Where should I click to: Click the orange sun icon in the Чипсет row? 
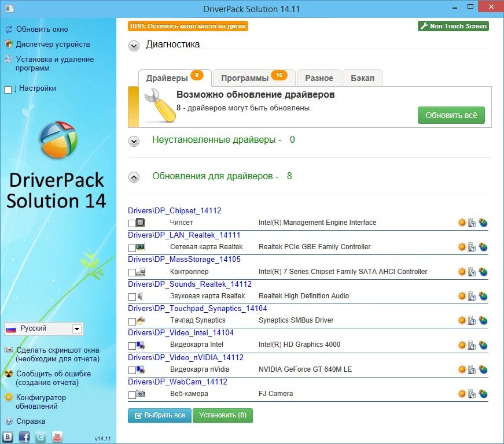[x=462, y=222]
